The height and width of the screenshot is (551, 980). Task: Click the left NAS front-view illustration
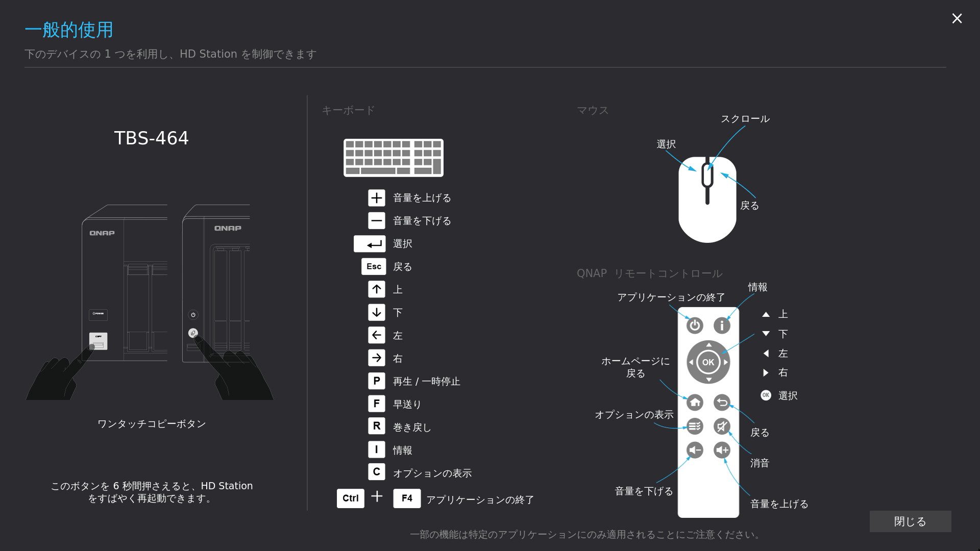coord(125,283)
